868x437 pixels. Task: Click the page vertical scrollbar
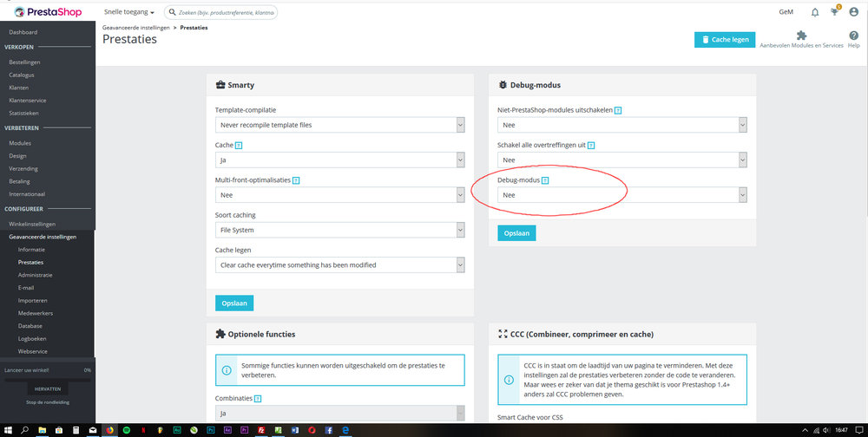[865, 111]
